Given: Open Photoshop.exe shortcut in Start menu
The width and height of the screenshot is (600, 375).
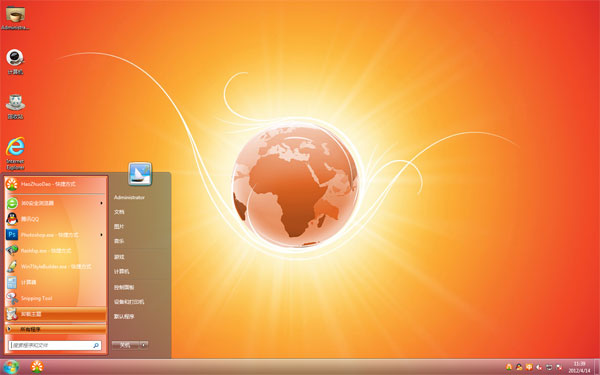Looking at the screenshot, I should [55, 235].
